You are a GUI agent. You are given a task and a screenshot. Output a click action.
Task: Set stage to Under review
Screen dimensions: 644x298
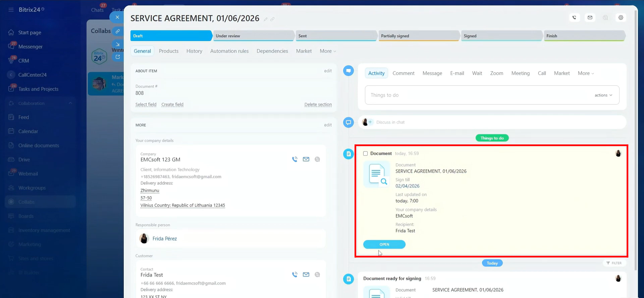click(254, 36)
